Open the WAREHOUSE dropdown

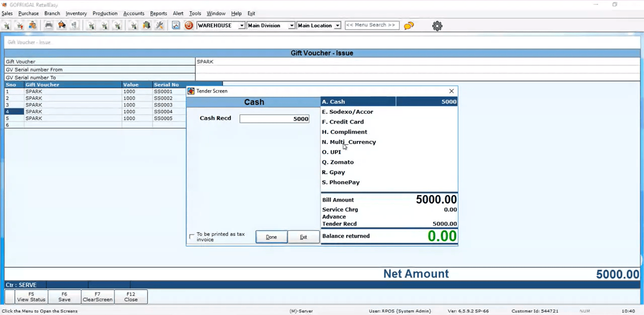click(x=242, y=25)
